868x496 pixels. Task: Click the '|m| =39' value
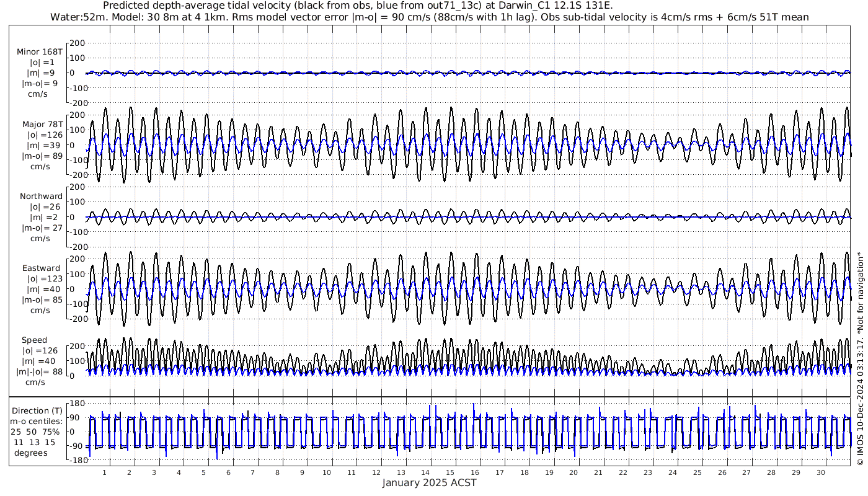tap(42, 145)
